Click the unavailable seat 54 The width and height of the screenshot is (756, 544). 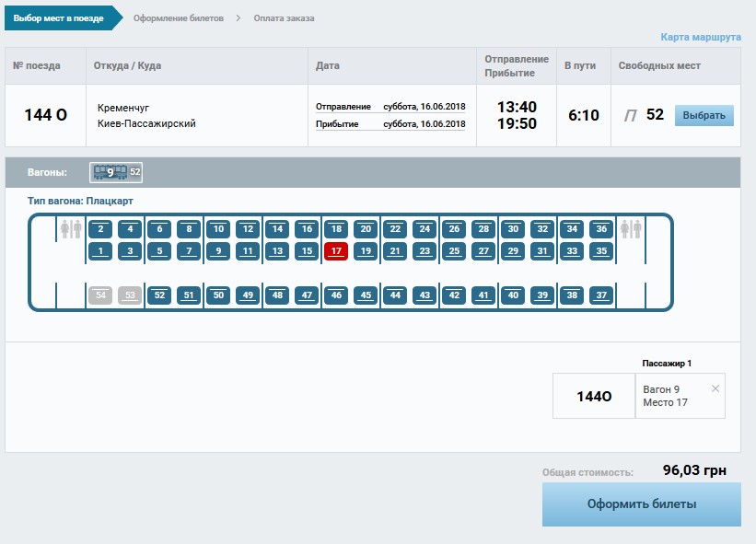(100, 295)
